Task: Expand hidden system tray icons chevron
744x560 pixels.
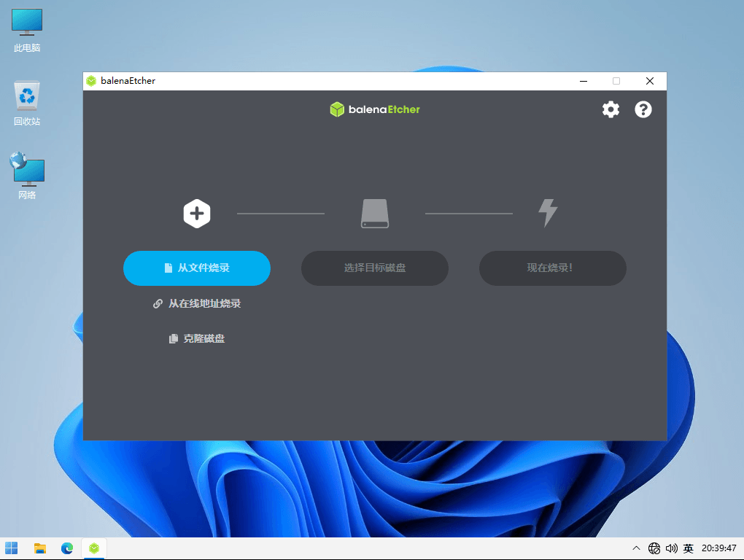Action: pyautogui.click(x=636, y=548)
